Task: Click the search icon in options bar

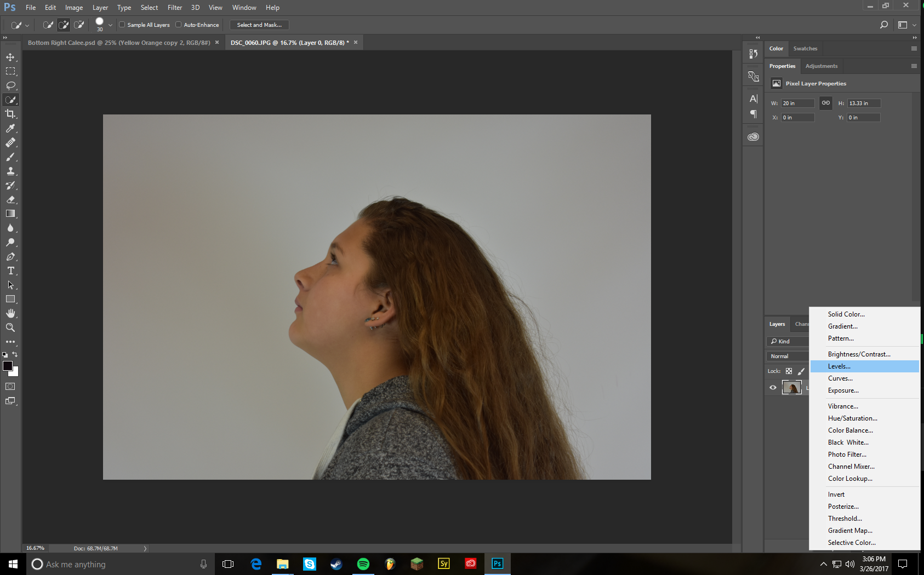Action: (x=883, y=25)
